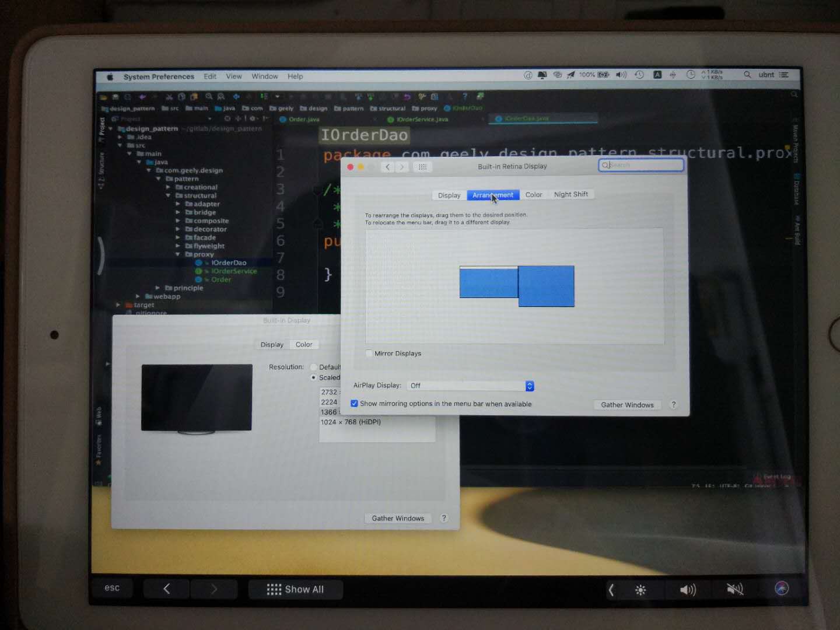Go back in Built-in Retina Display window toolbar

(388, 167)
